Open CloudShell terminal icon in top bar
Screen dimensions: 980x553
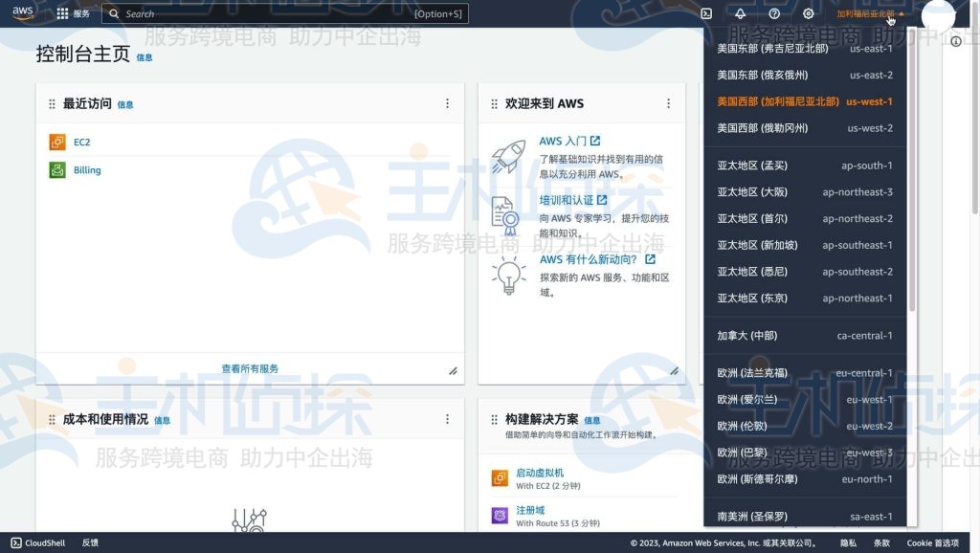coord(706,13)
